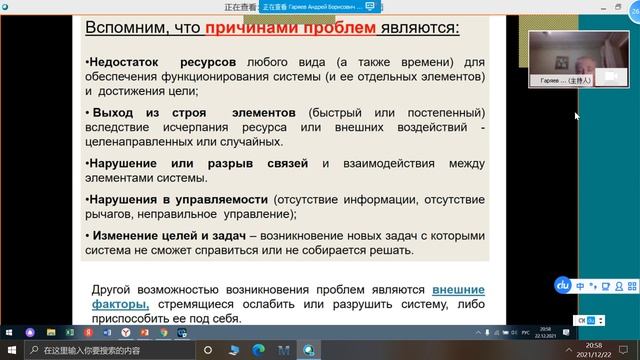The width and height of the screenshot is (640, 360).
Task: Open the red Yandex icon in shared taskbar
Action: coord(88,333)
